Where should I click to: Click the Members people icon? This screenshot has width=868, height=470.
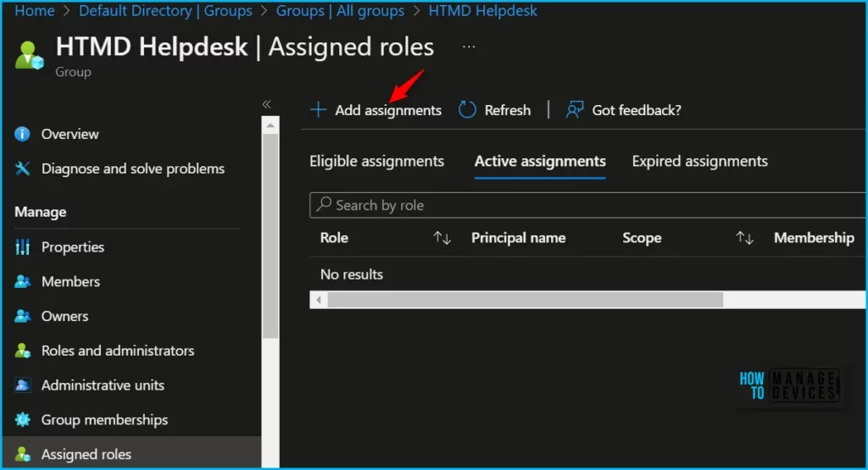(22, 281)
